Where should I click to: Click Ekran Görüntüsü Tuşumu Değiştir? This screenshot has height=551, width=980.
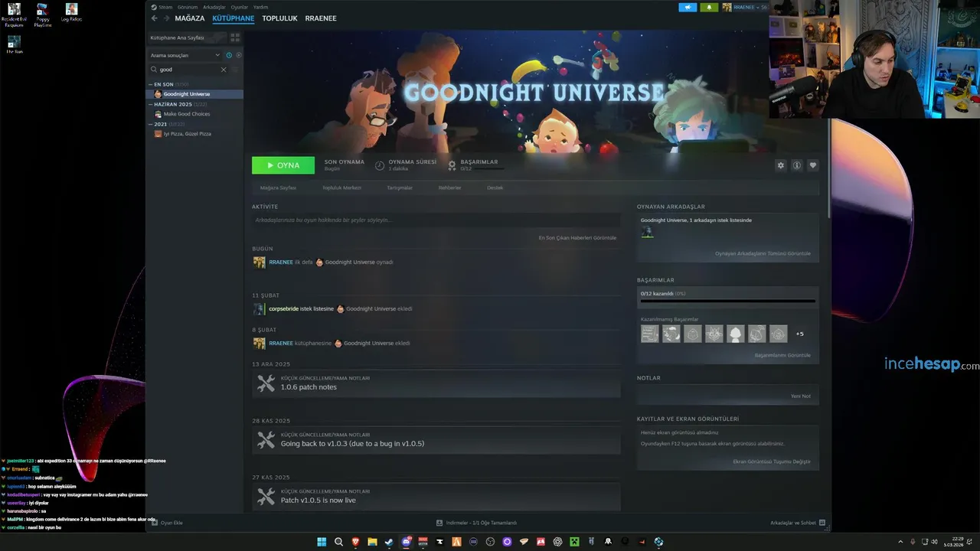[x=771, y=461]
